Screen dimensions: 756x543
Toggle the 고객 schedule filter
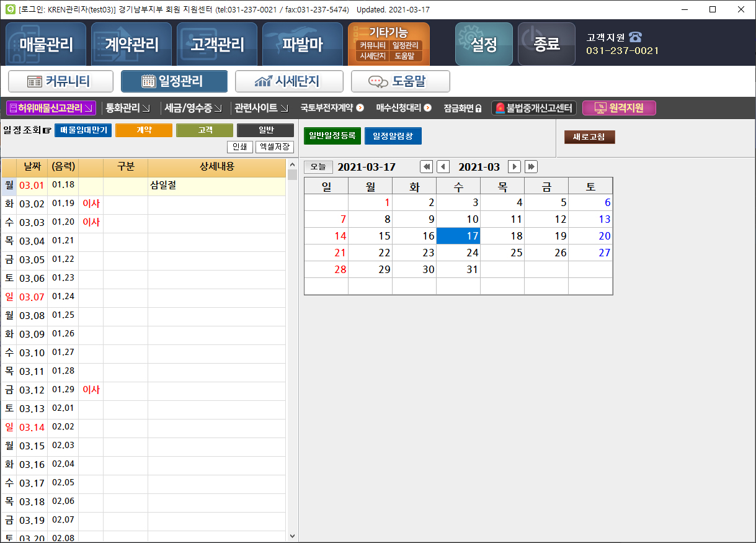pyautogui.click(x=205, y=130)
